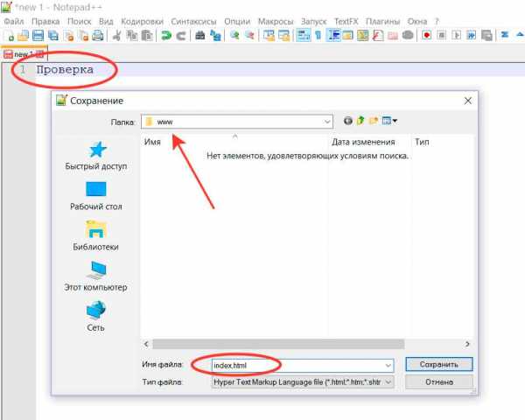This screenshot has height=420, width=525.
Task: Click the Close All documents toolbar icon
Action: 83,36
